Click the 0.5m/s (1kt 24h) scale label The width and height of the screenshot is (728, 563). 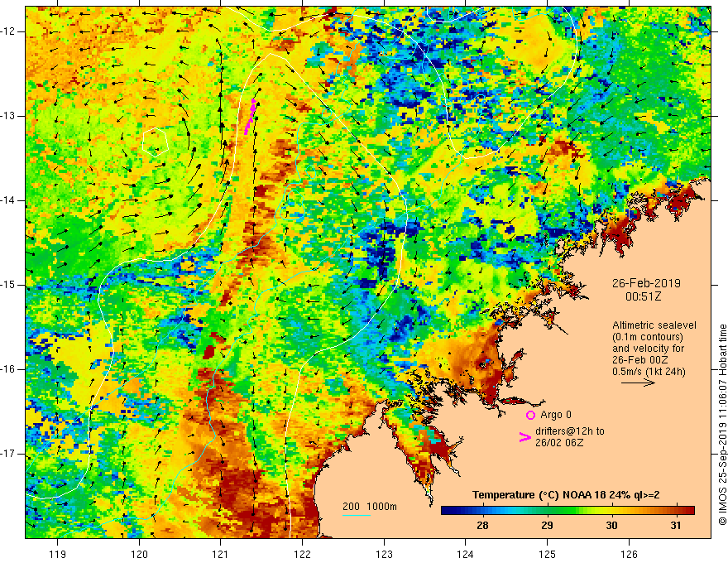(649, 372)
